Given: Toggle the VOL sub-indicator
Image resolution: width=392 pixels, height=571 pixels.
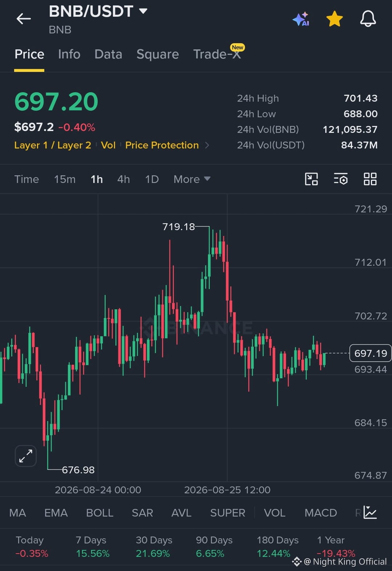Looking at the screenshot, I should pyautogui.click(x=274, y=513).
